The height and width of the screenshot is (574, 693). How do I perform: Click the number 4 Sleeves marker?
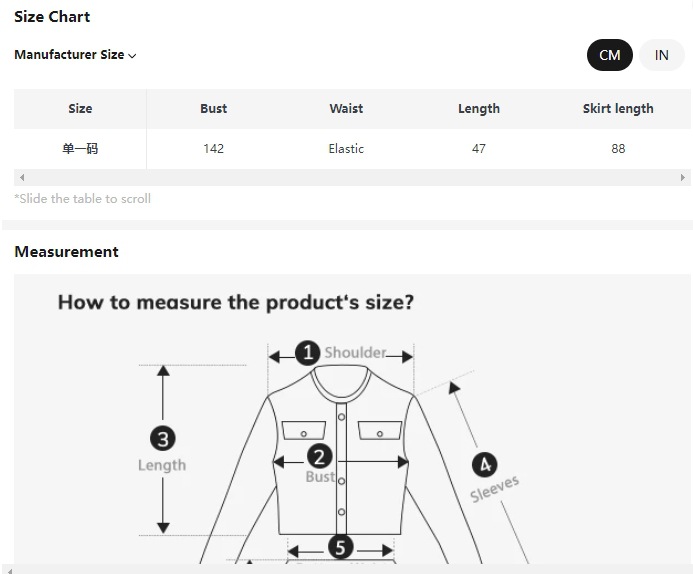pos(484,465)
